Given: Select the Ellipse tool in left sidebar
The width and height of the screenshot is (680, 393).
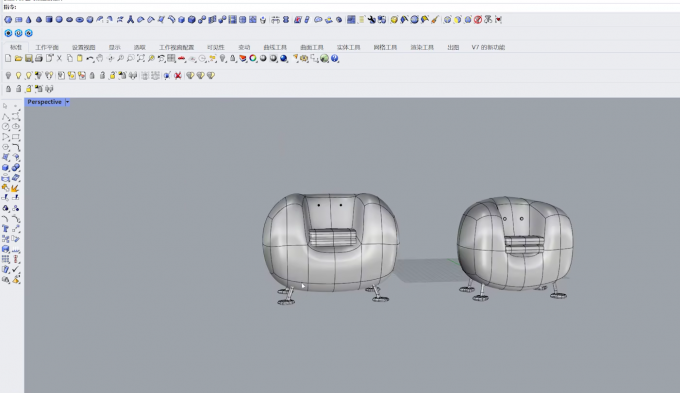Looking at the screenshot, I should [x=16, y=127].
